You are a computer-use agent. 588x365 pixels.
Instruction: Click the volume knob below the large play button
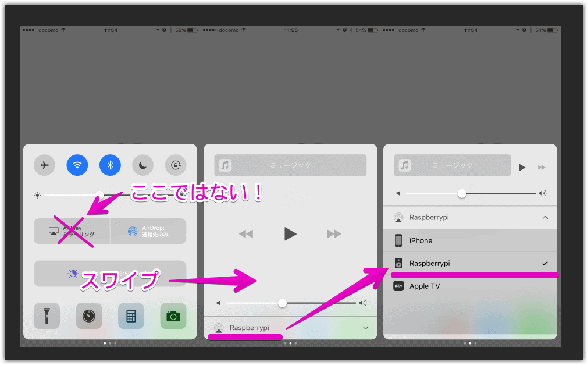[x=283, y=303]
